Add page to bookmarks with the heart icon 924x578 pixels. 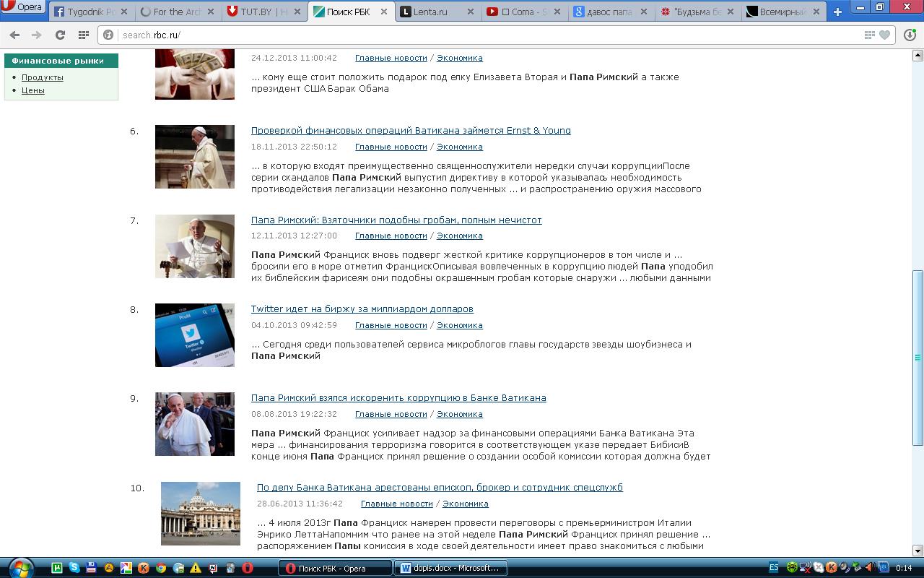click(884, 35)
